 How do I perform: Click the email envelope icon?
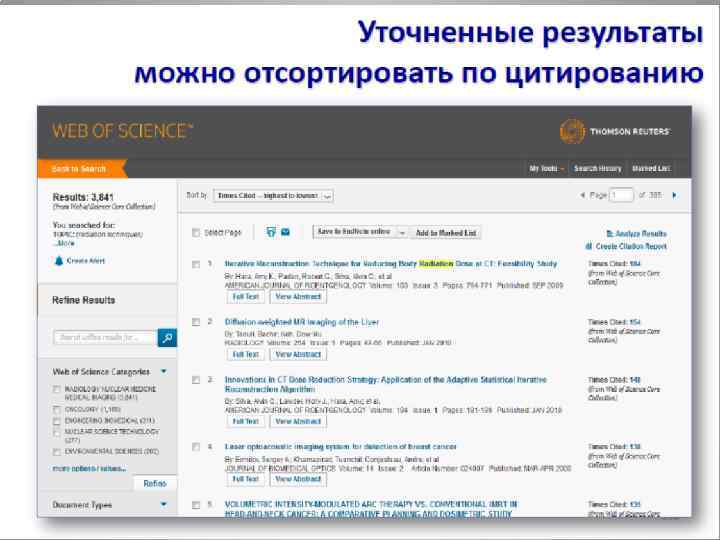tap(285, 232)
